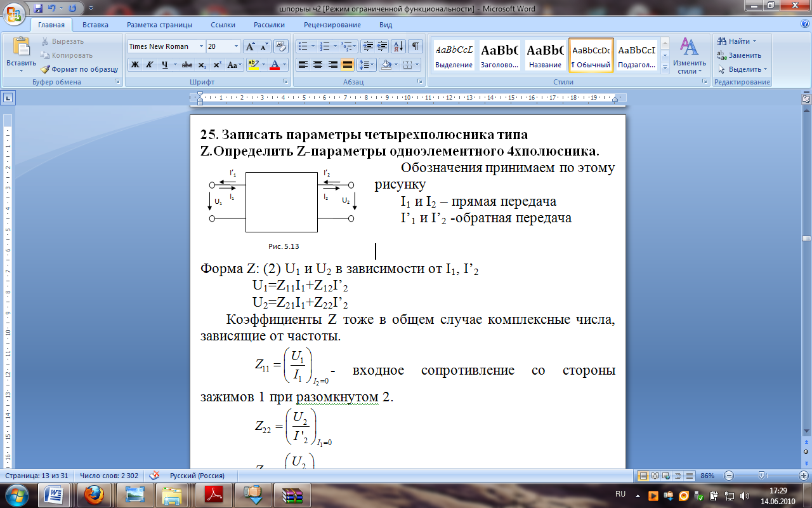Toggle underline (Ч) formatting
812x508 pixels.
click(x=165, y=65)
